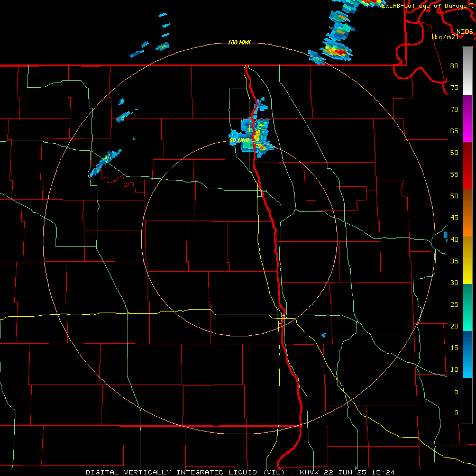
Task: Click the 30 value on the color scale
Action: (x=454, y=282)
